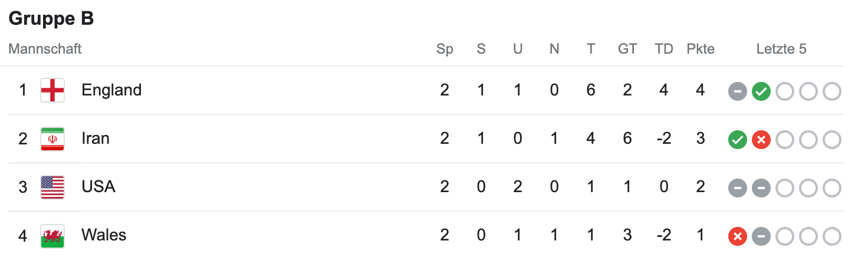The height and width of the screenshot is (277, 868).
Task: Open the England team link
Action: point(111,90)
